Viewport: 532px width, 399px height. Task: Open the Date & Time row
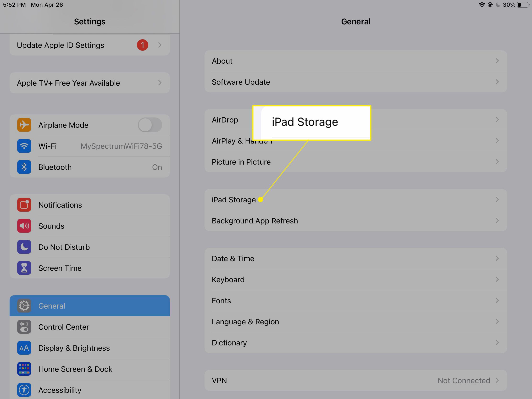[356, 259]
